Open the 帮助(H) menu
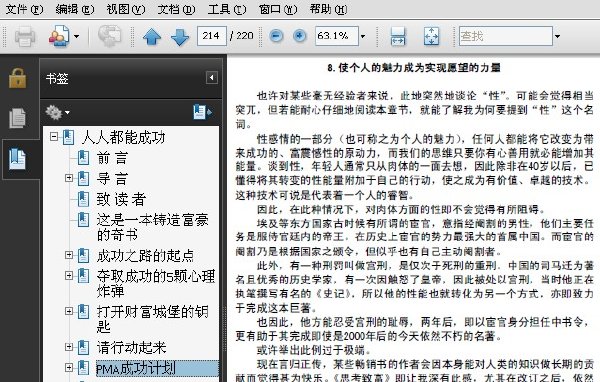 pos(328,9)
